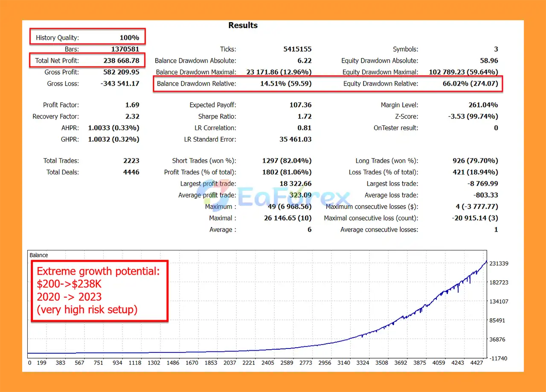Select the Gross Loss value -343 541.17
The width and height of the screenshot is (546, 392).
pyautogui.click(x=120, y=84)
